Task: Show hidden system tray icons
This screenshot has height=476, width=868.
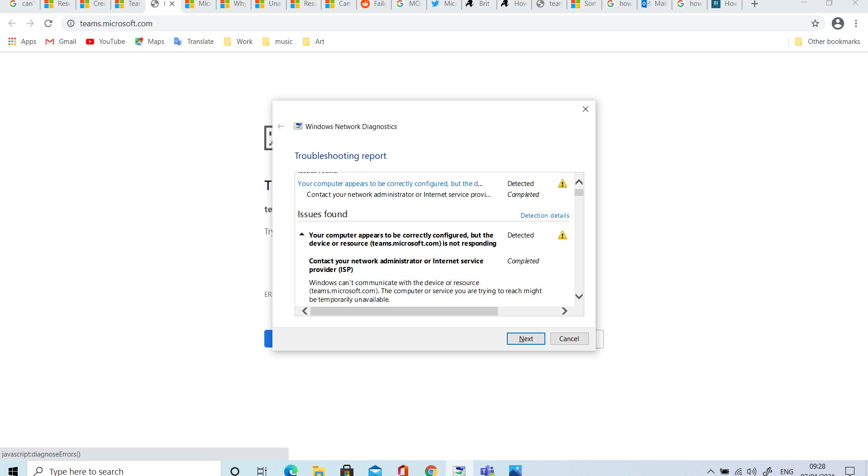Action: (x=711, y=471)
